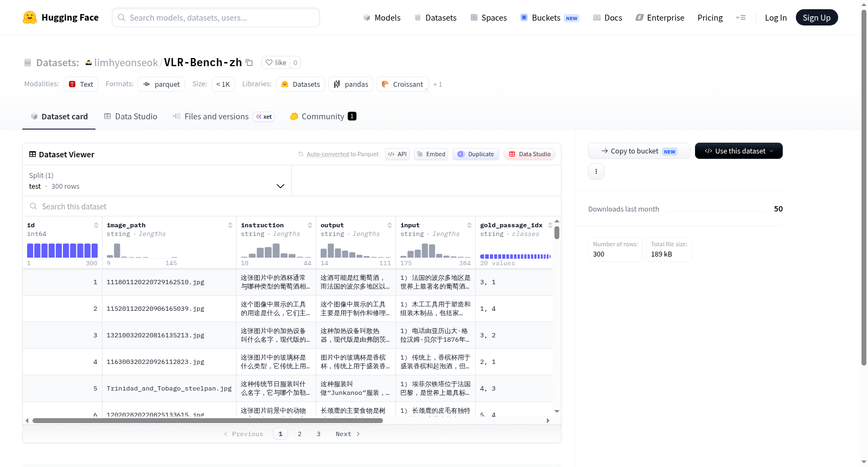
Task: Click Copy to bucket button
Action: [x=639, y=151]
